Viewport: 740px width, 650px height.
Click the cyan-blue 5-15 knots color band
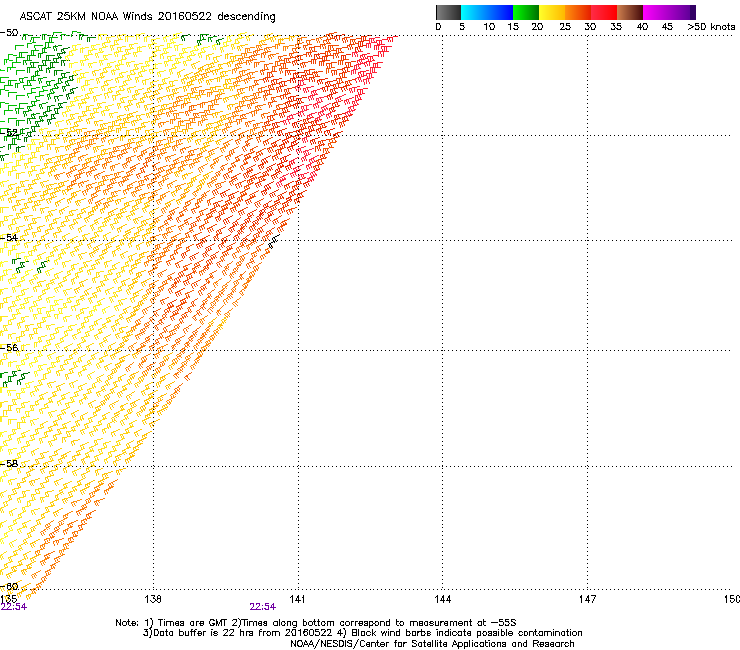point(487,12)
